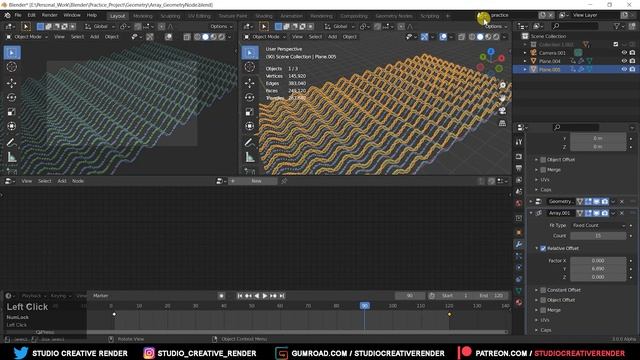
Task: Select the Cursor tool in left viewport
Action: point(11,67)
